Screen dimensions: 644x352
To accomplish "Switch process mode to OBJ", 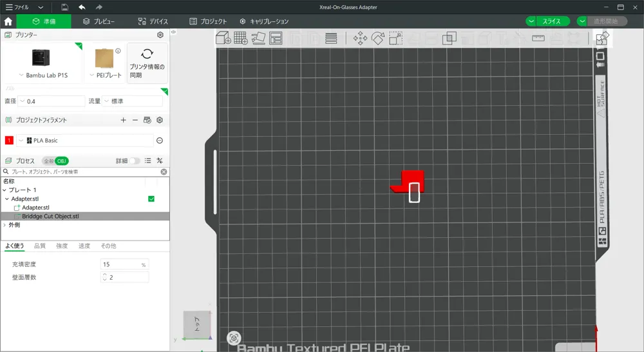I will coord(61,161).
